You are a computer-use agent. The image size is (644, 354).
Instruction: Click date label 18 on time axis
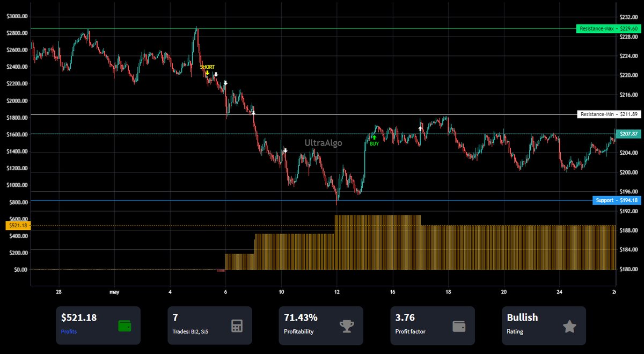point(448,292)
